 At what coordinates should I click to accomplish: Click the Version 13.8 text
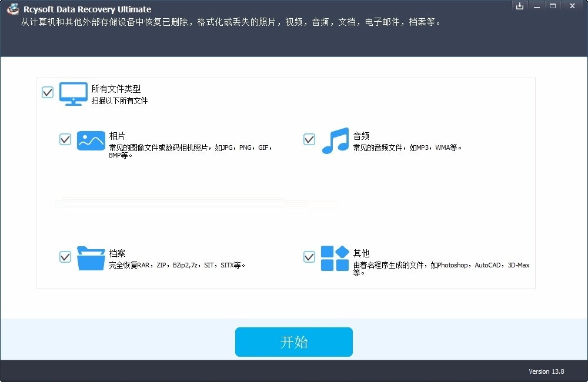tap(546, 371)
